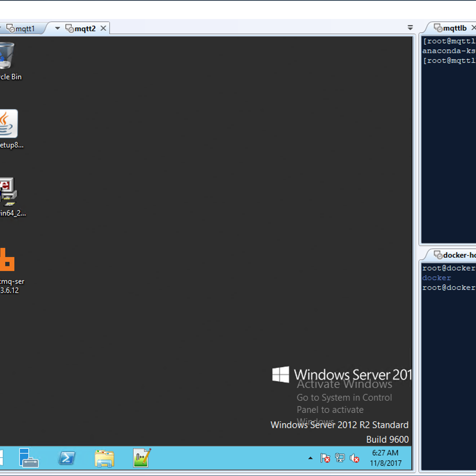The height and width of the screenshot is (476, 476).
Task: Select the Java setup installer icon
Action: (9, 129)
